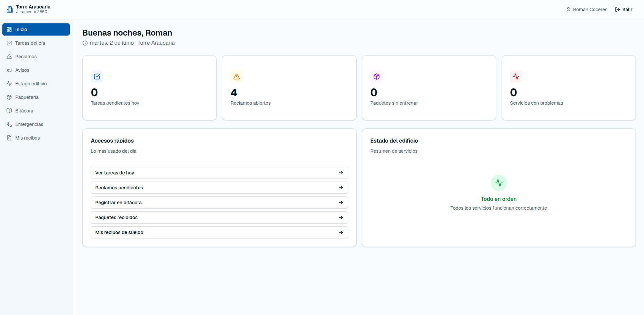Click the Jurasmento 2850 address text
644x315 pixels.
32,12
